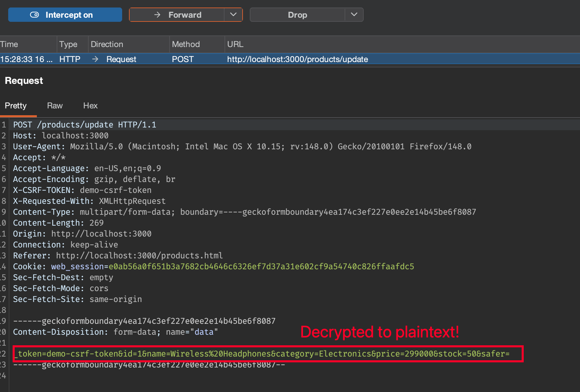Click the Method column header
Image resolution: width=580 pixels, height=392 pixels.
pyautogui.click(x=186, y=44)
